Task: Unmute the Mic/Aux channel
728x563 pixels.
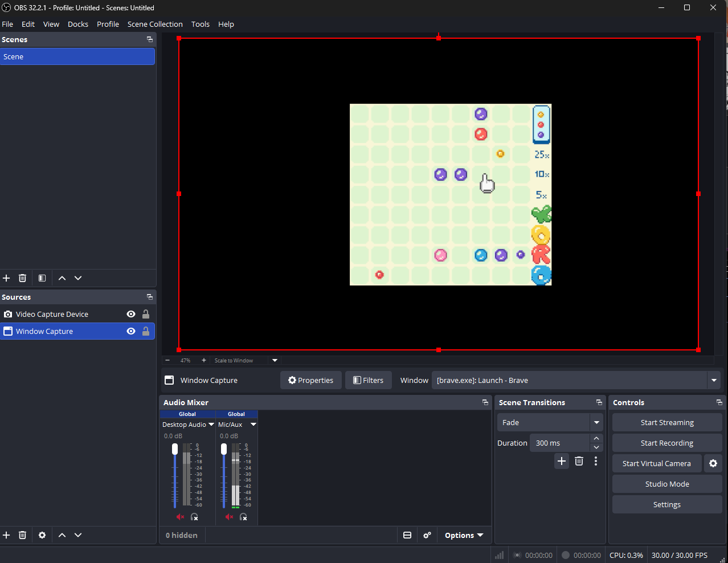Action: tap(229, 517)
